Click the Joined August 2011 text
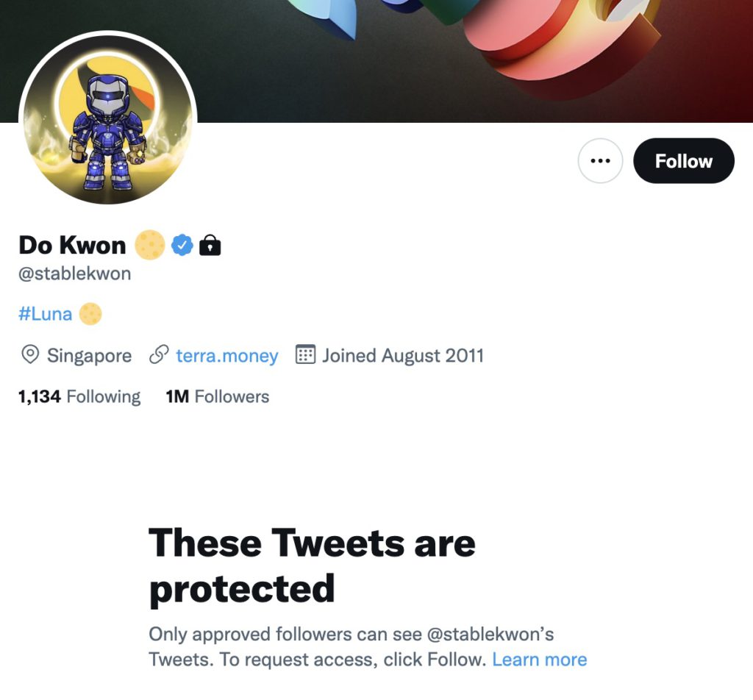The height and width of the screenshot is (700, 753). coord(403,356)
